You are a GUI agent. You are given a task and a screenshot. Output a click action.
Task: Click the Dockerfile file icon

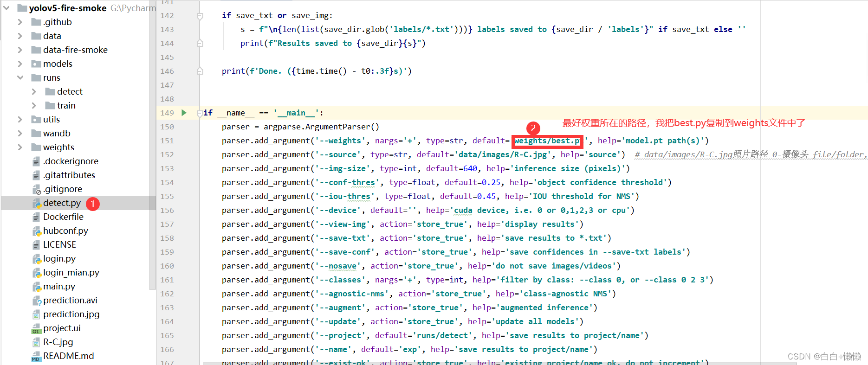coord(36,217)
